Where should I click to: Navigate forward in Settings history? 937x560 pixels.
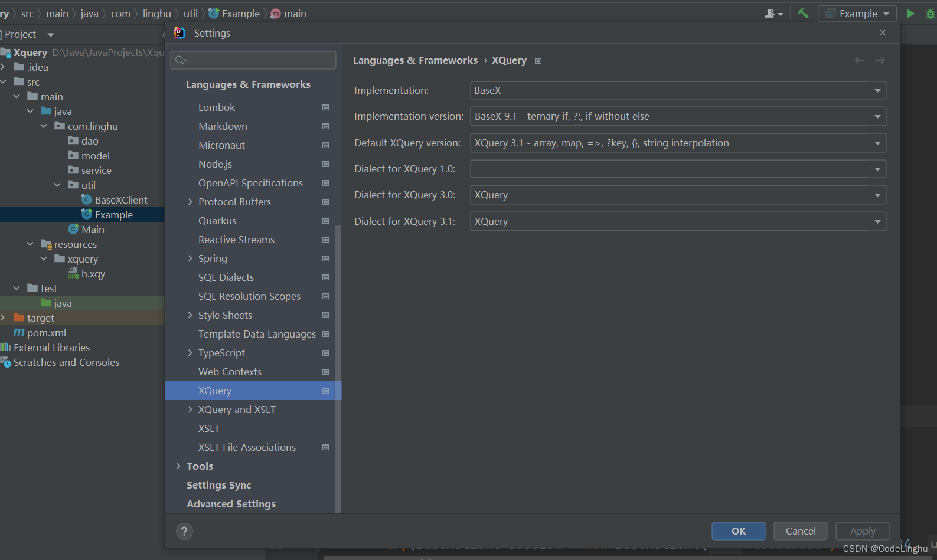coord(880,60)
